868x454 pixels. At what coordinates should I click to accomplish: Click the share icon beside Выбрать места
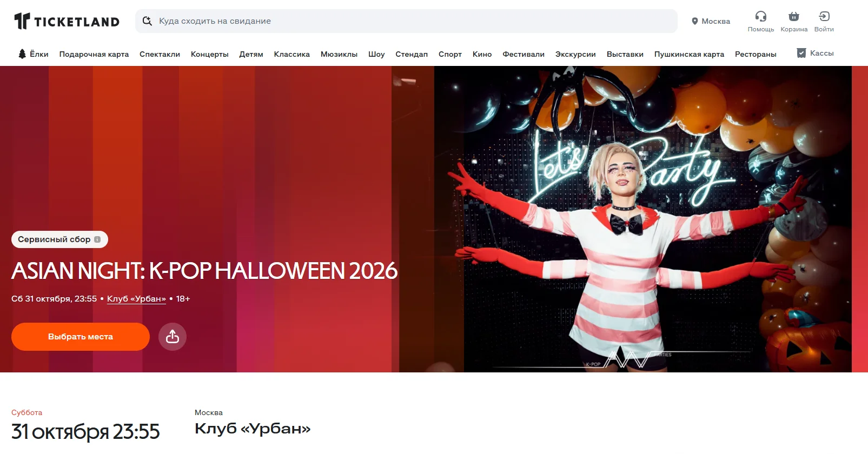click(x=173, y=337)
